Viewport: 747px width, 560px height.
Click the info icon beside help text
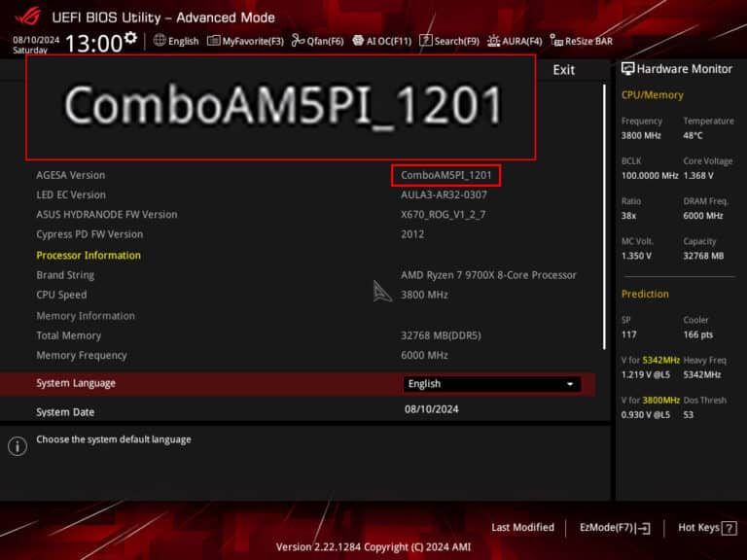tap(18, 446)
